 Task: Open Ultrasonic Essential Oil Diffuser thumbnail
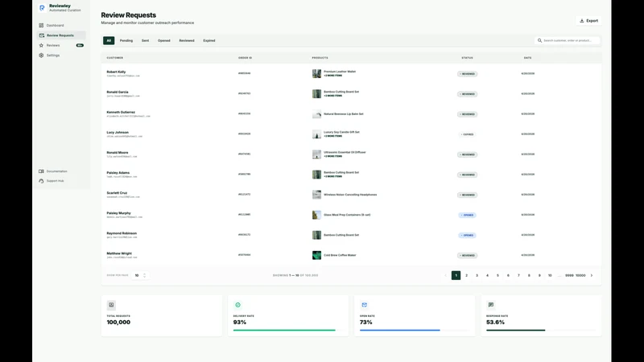tap(316, 154)
